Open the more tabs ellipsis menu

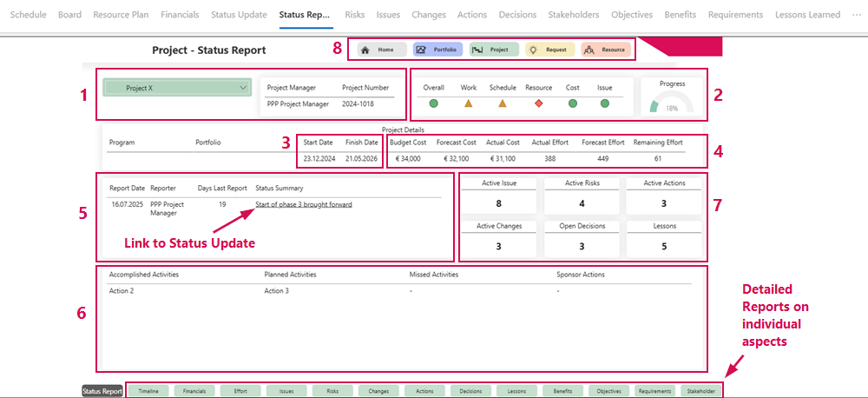pyautogui.click(x=858, y=15)
